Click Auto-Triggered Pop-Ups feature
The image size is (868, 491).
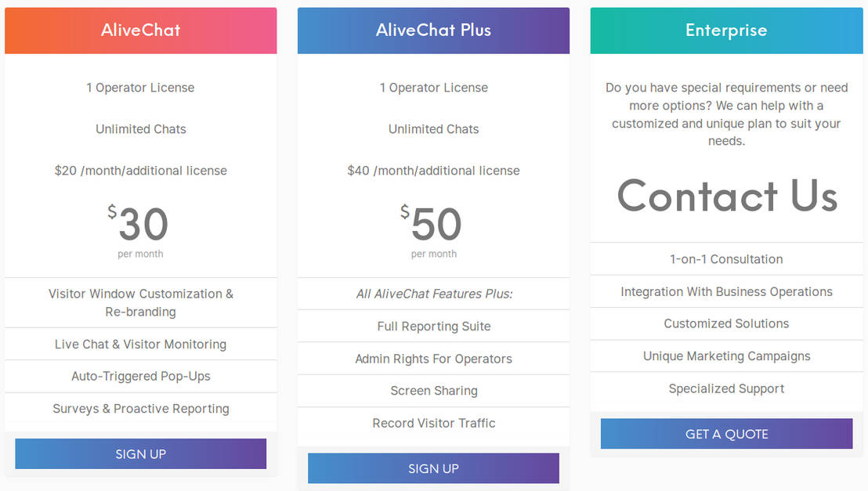pyautogui.click(x=140, y=377)
